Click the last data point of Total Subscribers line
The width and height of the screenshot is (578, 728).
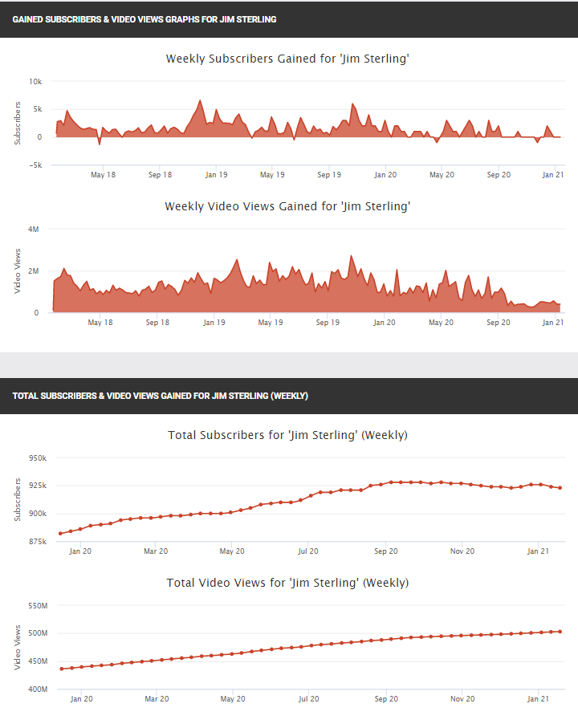(x=560, y=488)
